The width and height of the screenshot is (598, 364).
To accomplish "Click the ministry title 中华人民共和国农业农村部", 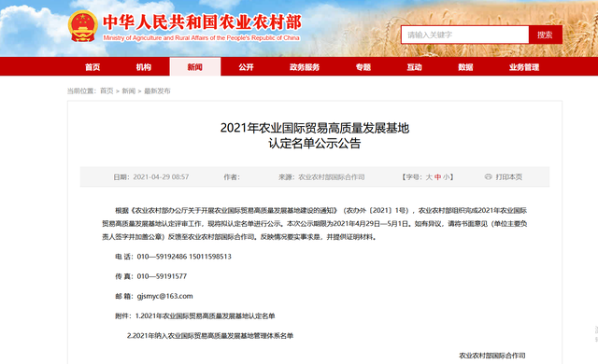I will click(202, 22).
